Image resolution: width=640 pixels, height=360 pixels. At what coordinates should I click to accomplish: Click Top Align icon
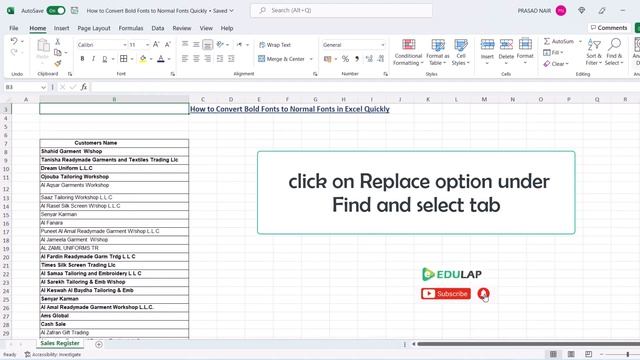coord(185,44)
